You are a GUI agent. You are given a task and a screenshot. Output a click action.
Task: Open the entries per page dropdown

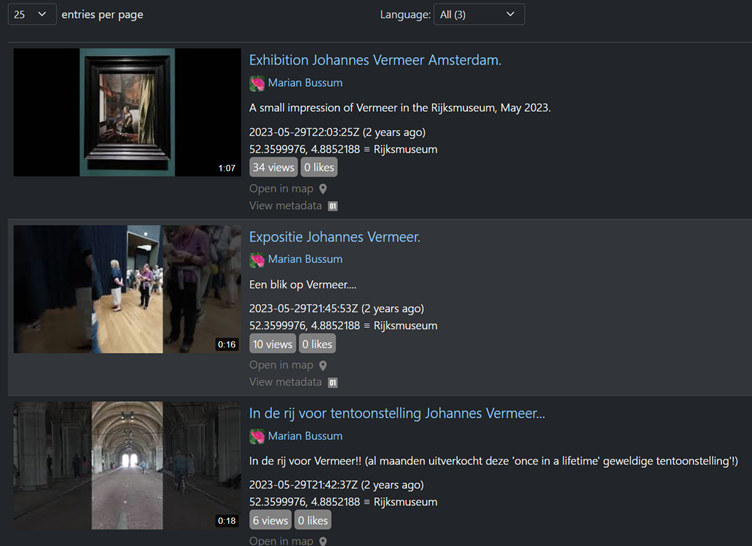click(32, 14)
